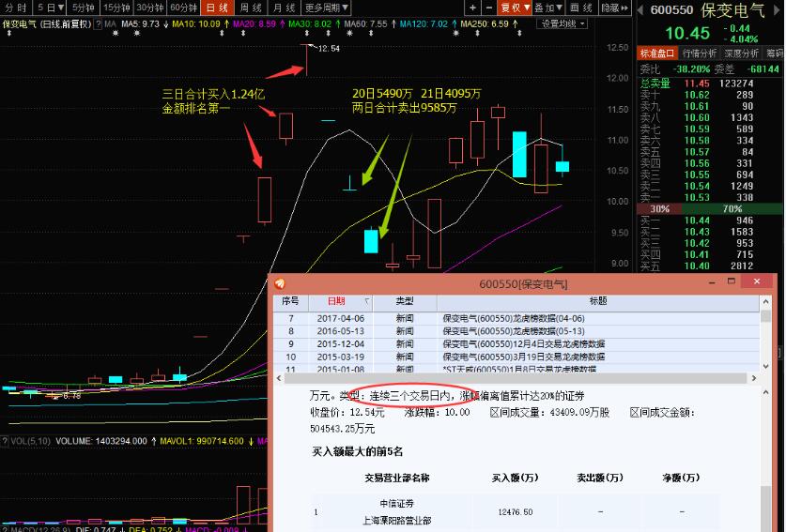The width and height of the screenshot is (786, 532).
Task: Switch to 周线 weekly chart
Action: click(251, 8)
